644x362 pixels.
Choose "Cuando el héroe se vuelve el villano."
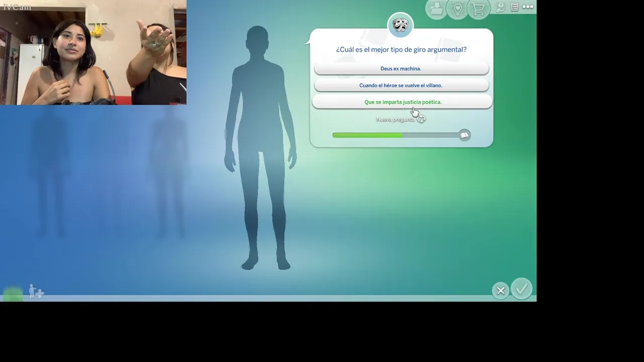pyautogui.click(x=401, y=85)
